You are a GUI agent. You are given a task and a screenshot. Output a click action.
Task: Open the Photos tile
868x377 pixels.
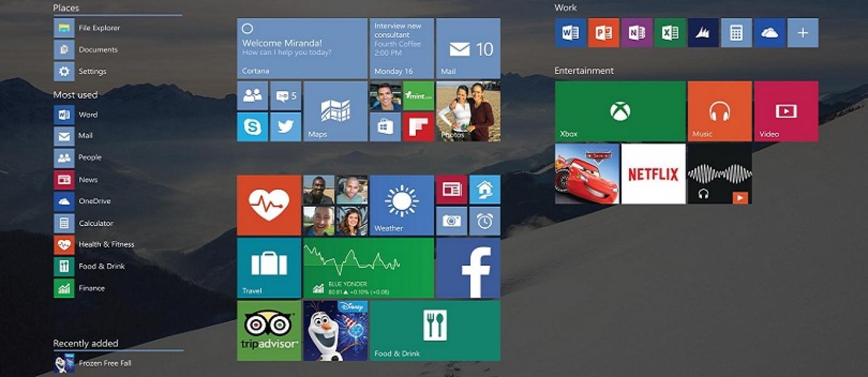coord(468,111)
